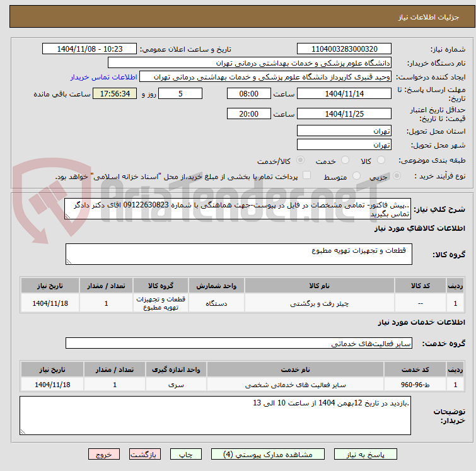Click the گروه کالا text area
The width and height of the screenshot is (476, 471).
click(x=239, y=254)
